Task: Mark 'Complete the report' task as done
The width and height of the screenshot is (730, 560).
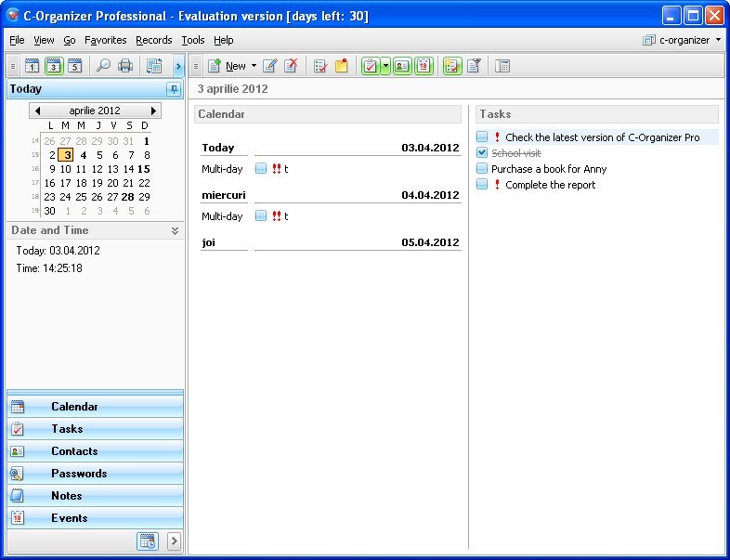Action: point(482,185)
